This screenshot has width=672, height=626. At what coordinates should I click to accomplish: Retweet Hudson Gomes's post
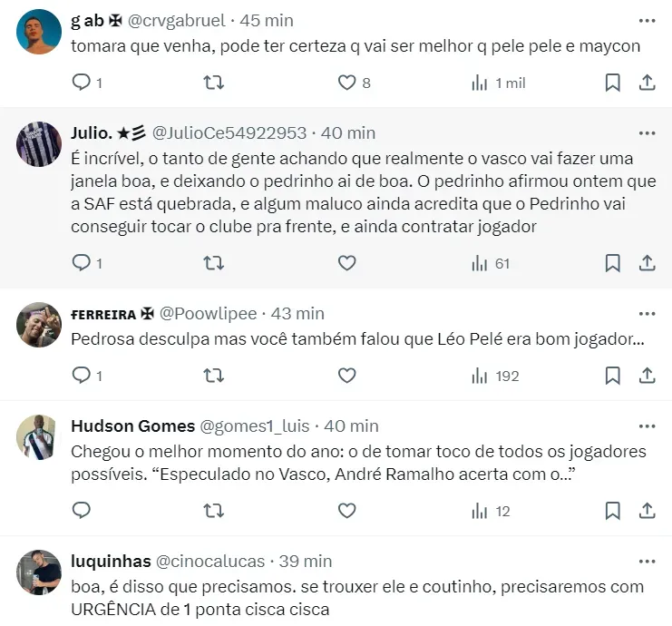point(214,511)
